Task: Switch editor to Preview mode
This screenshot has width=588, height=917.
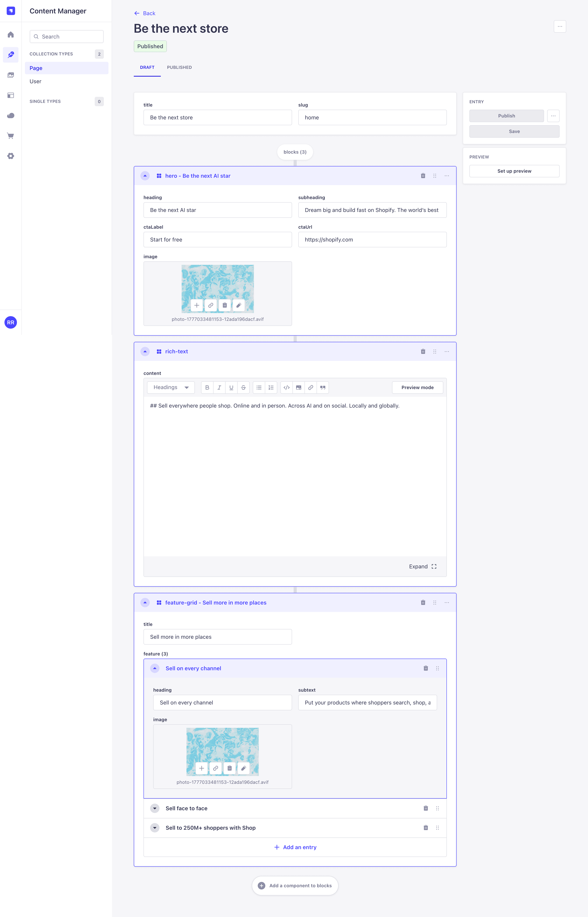Action: point(417,388)
